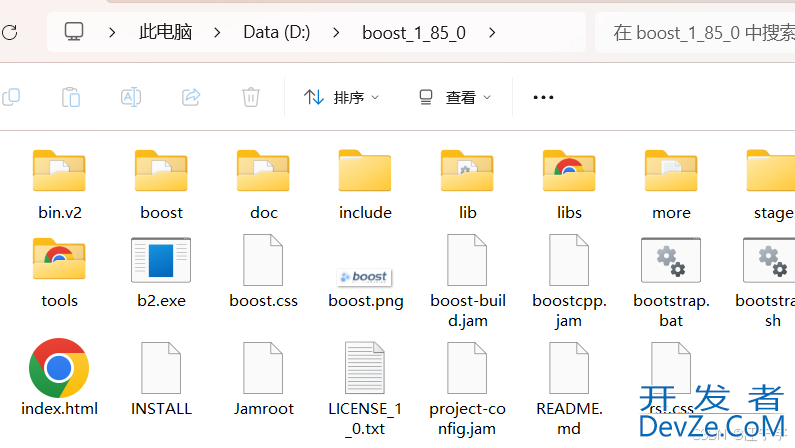This screenshot has height=448, width=795.
Task: Select the index.html Chrome icon
Action: (59, 367)
